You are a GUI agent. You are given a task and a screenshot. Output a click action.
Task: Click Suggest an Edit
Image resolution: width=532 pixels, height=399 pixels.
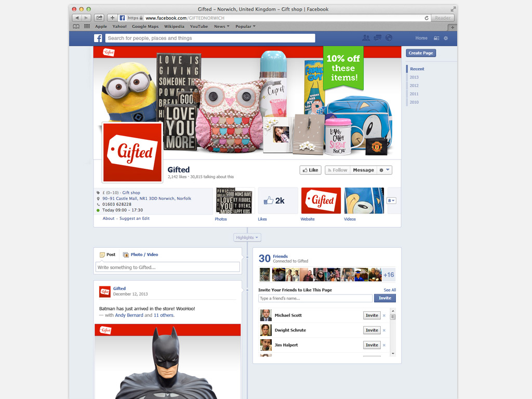135,219
